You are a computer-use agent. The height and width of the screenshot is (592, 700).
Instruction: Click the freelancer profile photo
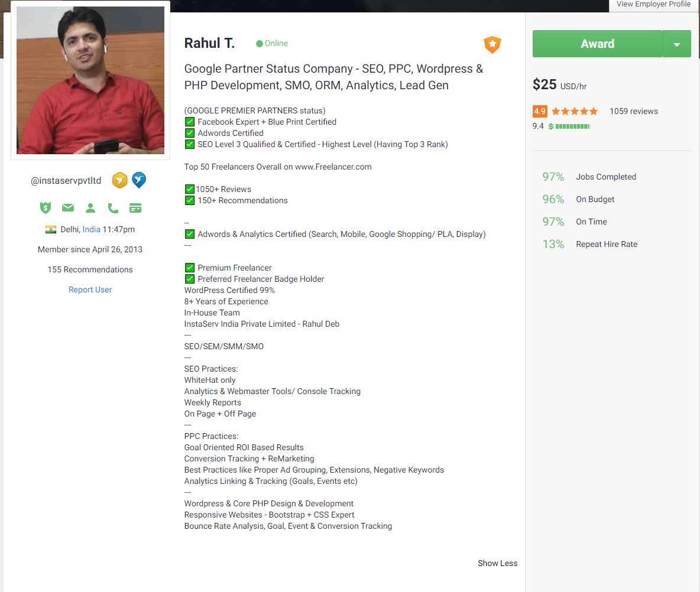tap(90, 80)
